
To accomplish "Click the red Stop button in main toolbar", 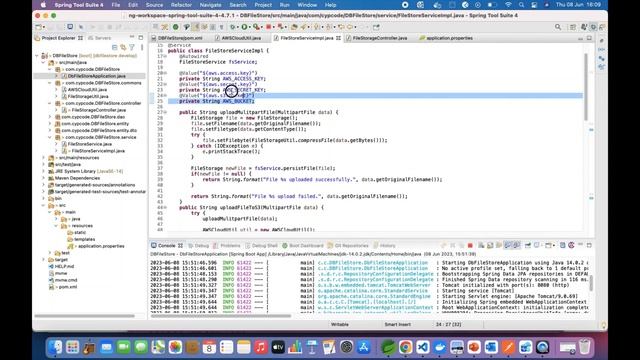I will [x=269, y=27].
